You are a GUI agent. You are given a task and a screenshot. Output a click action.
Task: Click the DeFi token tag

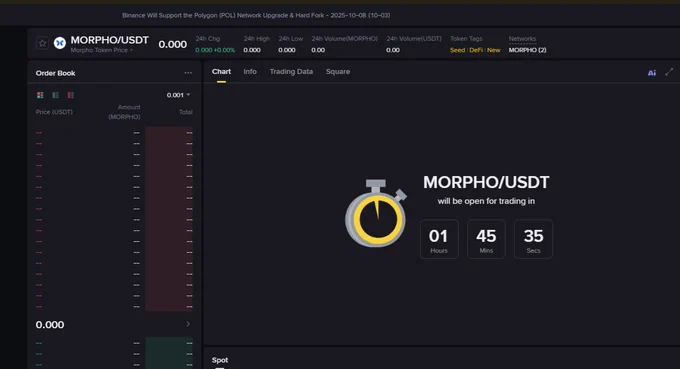[476, 50]
